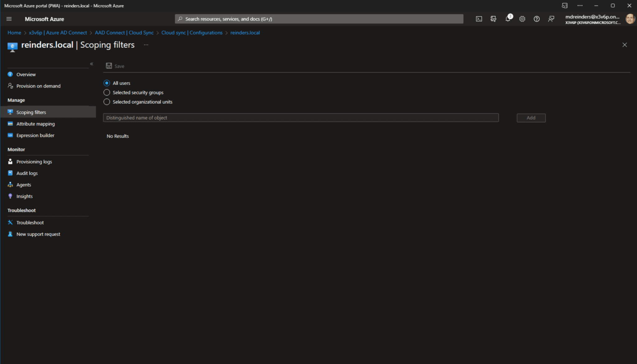Screen dimensions: 637x364
Task: Launch Cloud Shell from the top bar
Action: pos(479,19)
